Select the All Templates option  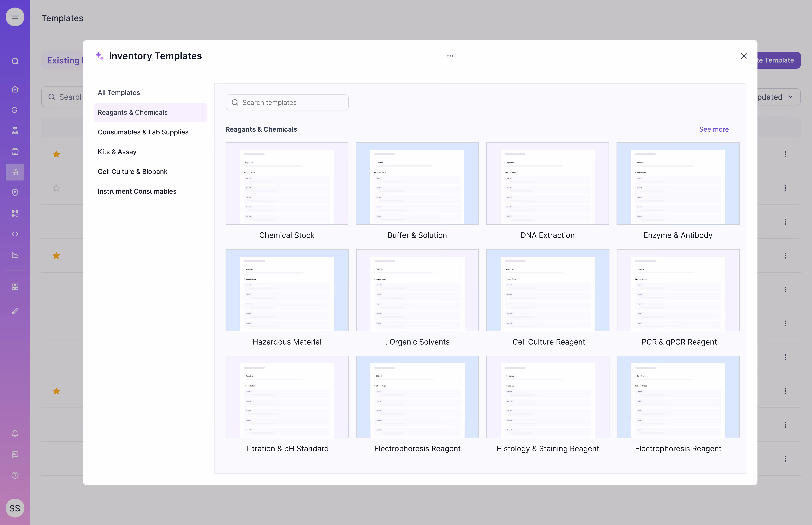tap(119, 92)
